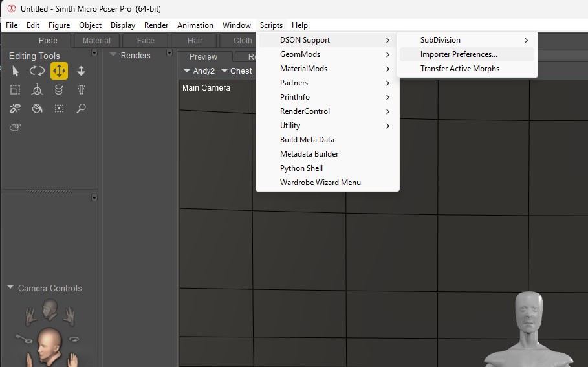588x367 pixels.
Task: Open the Partners submenu
Action: coord(327,83)
